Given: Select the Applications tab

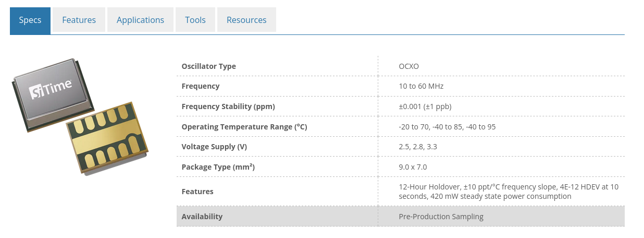Looking at the screenshot, I should 140,20.
